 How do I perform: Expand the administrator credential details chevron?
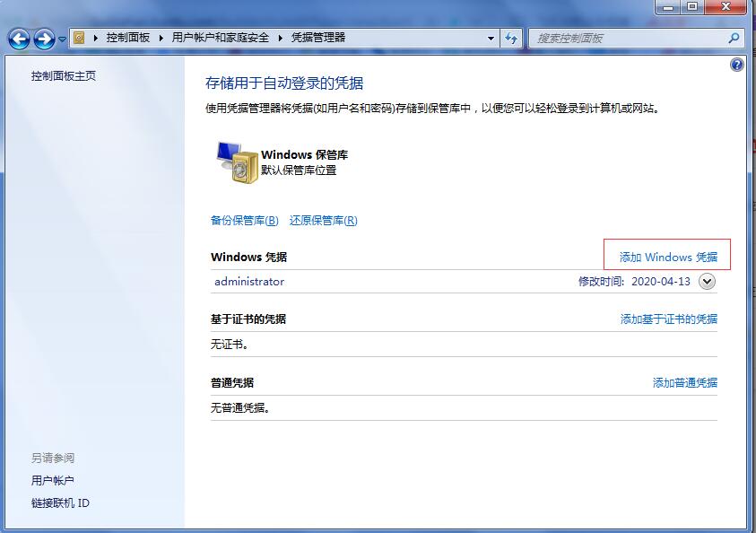(708, 281)
